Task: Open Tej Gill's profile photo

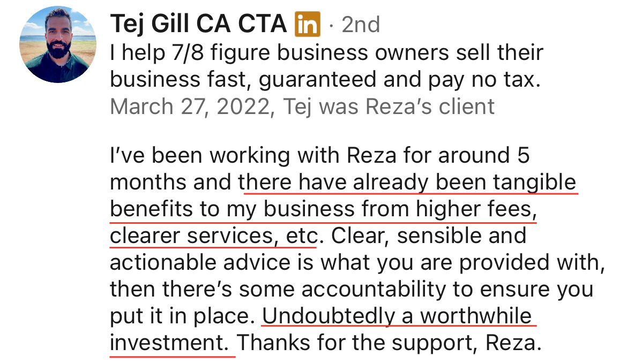Action: point(57,44)
